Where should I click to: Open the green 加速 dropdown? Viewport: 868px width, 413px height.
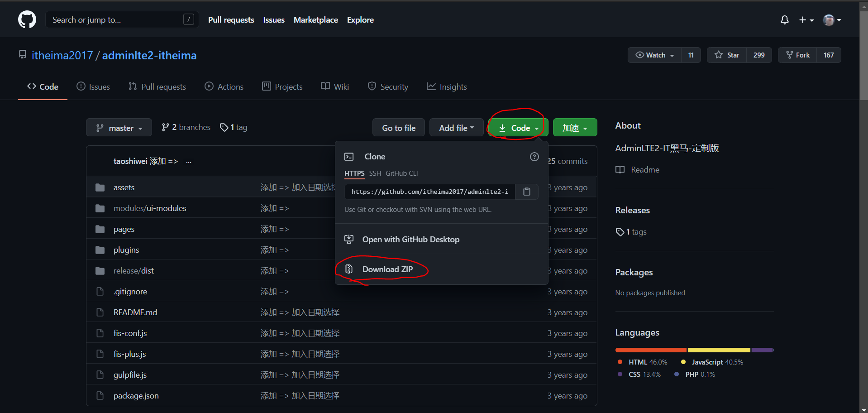575,128
